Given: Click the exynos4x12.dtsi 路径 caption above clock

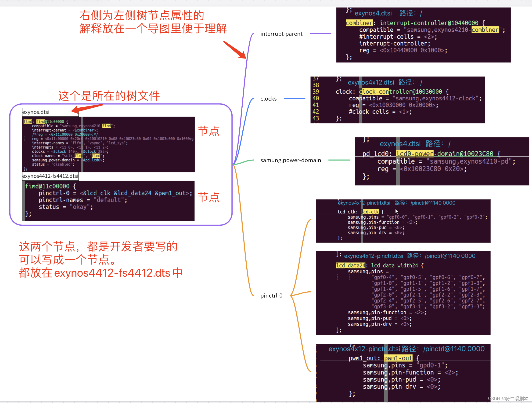Looking at the screenshot, I should 385,83.
